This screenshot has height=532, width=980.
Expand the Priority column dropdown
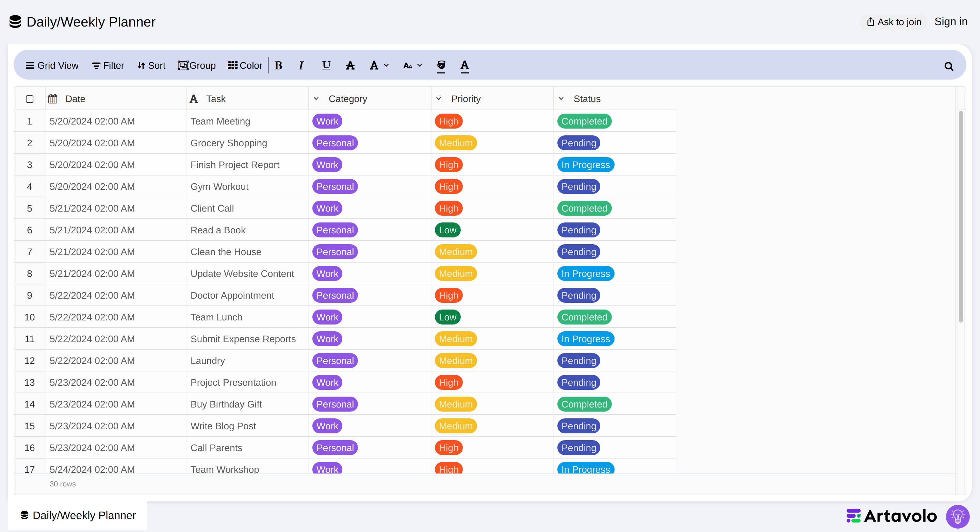pos(439,99)
